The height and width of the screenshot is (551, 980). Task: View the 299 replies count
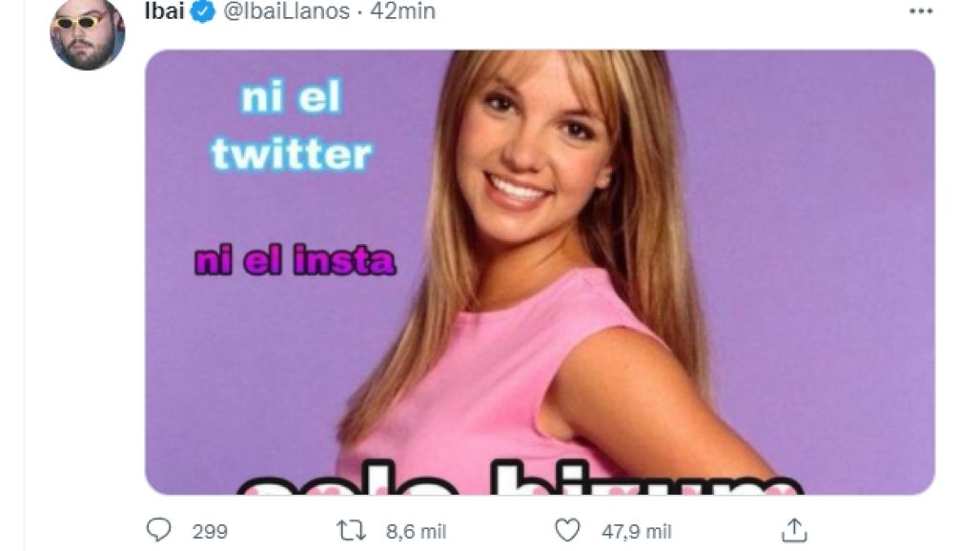pyautogui.click(x=210, y=532)
